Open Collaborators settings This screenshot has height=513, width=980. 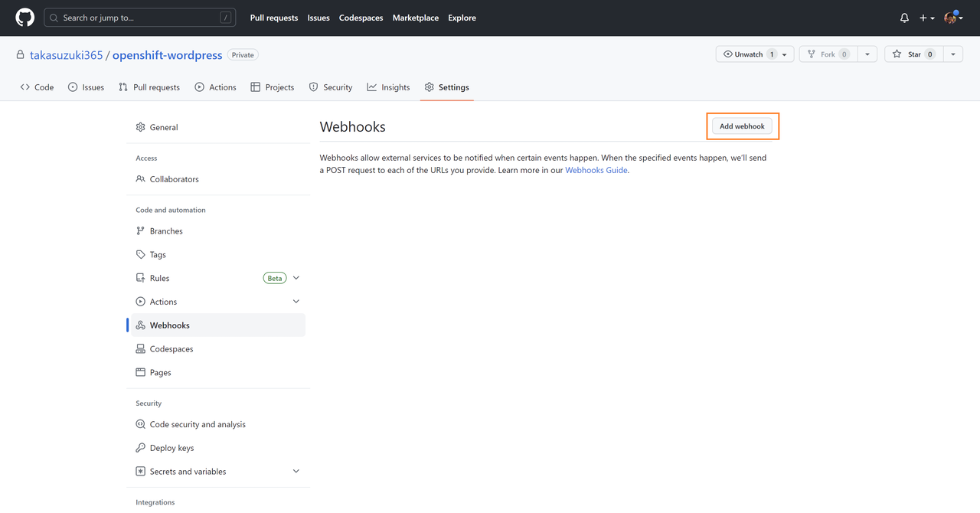218,179
